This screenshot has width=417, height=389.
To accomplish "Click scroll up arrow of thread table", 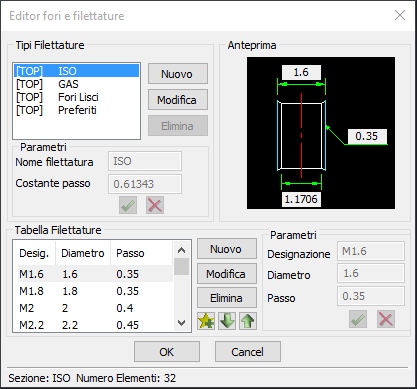I will pyautogui.click(x=181, y=250).
